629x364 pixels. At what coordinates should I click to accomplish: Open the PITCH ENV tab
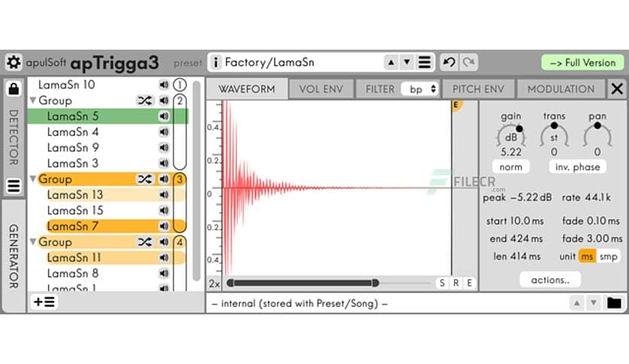pyautogui.click(x=479, y=89)
